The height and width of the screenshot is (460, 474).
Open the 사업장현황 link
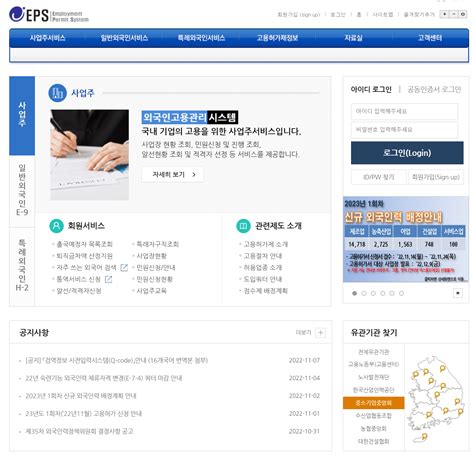152,256
